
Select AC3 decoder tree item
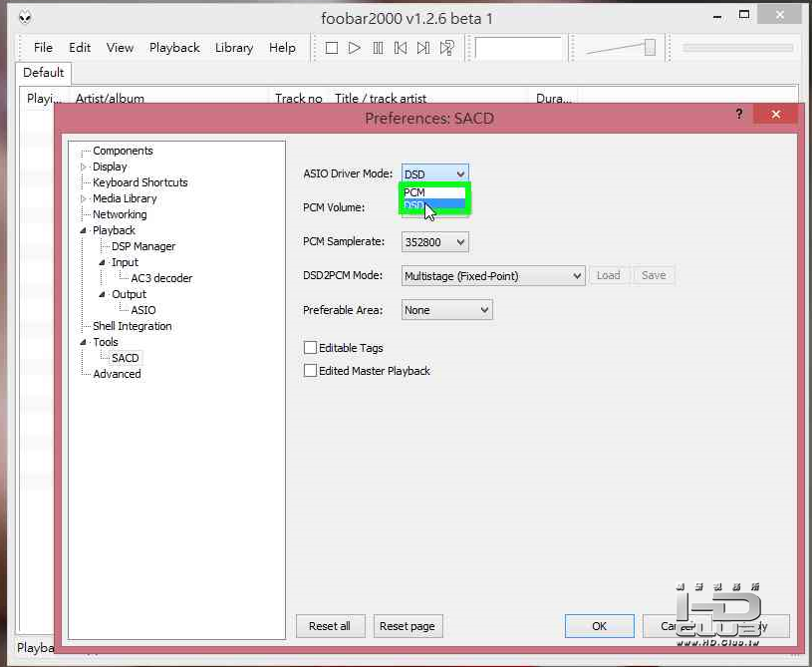coord(161,278)
